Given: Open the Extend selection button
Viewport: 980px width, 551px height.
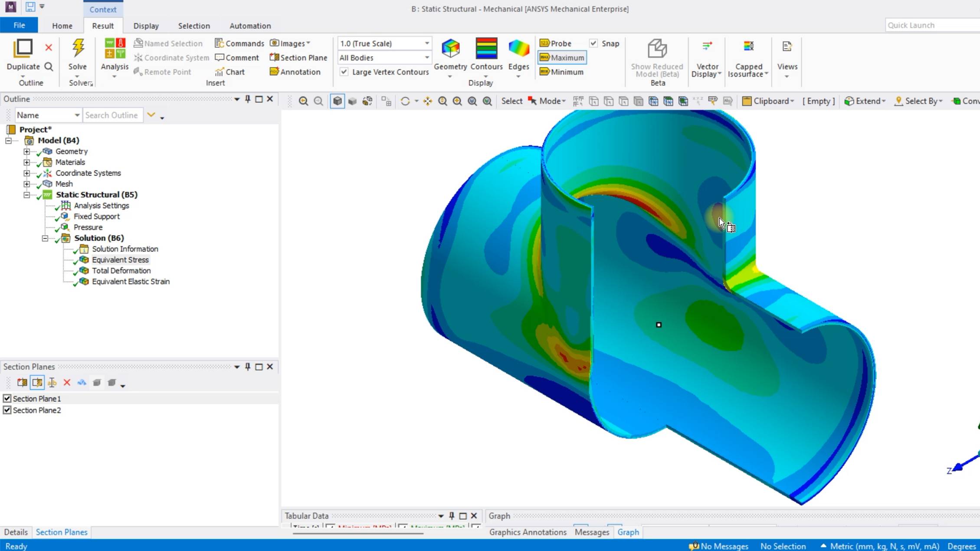Looking at the screenshot, I should [865, 101].
